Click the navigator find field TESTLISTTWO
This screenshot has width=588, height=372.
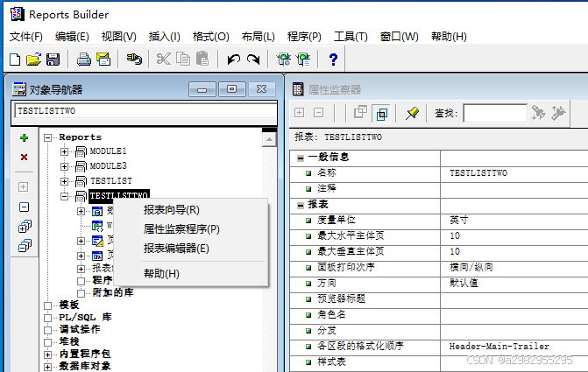point(145,111)
